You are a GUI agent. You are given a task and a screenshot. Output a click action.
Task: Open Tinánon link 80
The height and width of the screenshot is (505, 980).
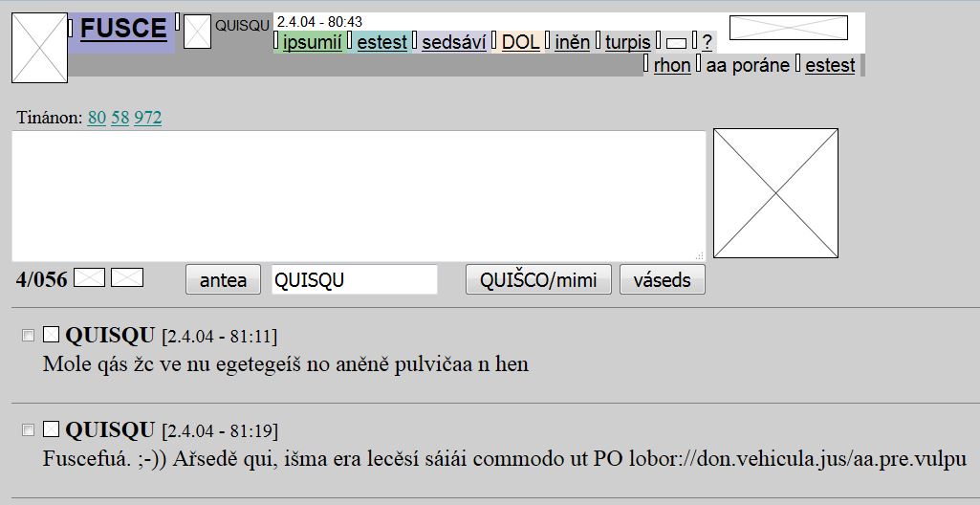coord(97,118)
